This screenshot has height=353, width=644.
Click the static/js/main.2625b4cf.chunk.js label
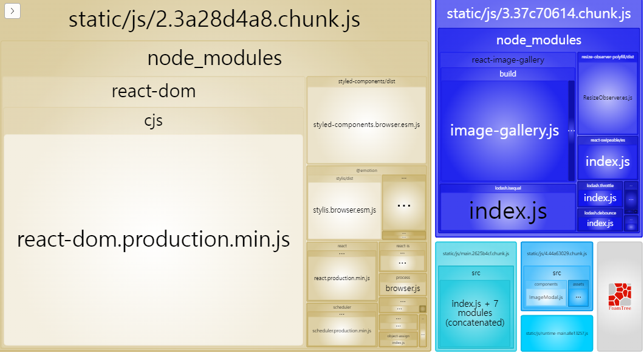click(476, 253)
